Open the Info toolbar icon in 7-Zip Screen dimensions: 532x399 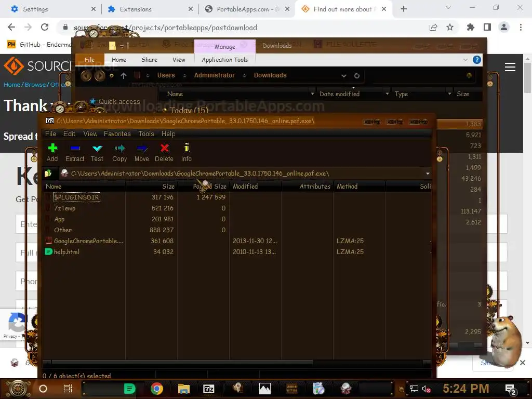tap(187, 153)
